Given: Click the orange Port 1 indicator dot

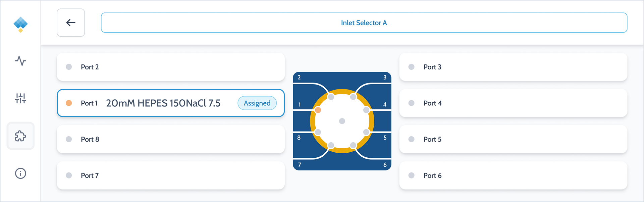Looking at the screenshot, I should pos(69,103).
